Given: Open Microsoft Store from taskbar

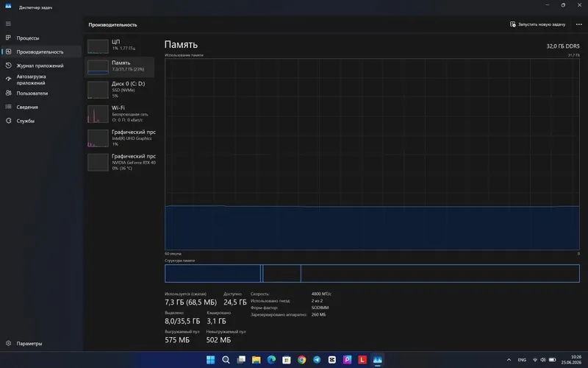Looking at the screenshot, I should [x=287, y=360].
